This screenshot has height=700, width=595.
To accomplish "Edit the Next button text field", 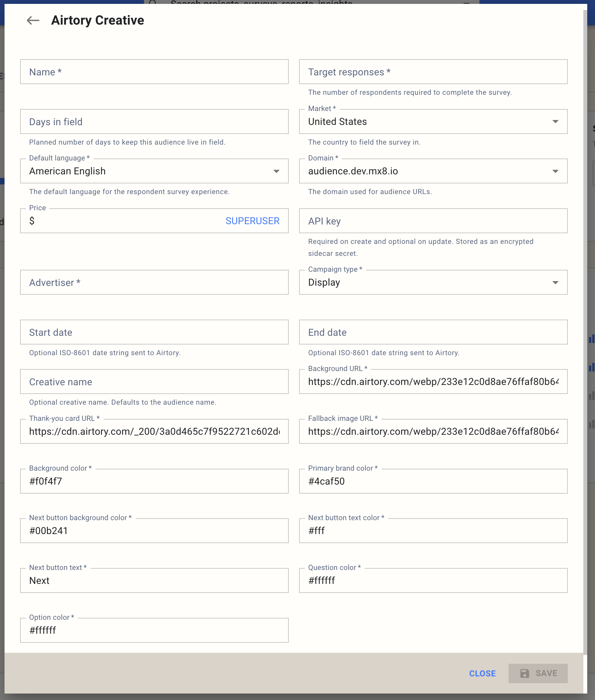I will [154, 580].
